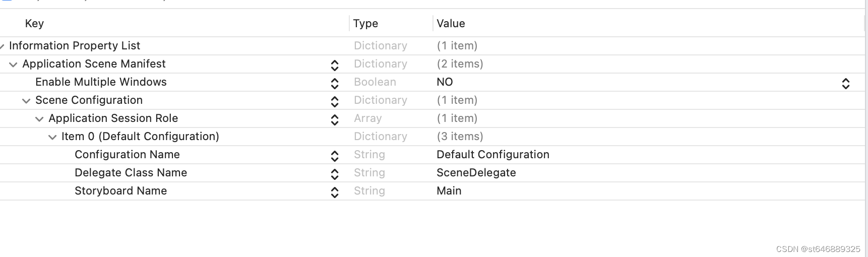Collapse the Application Scene Manifest row
The width and height of the screenshot is (868, 257).
[13, 65]
